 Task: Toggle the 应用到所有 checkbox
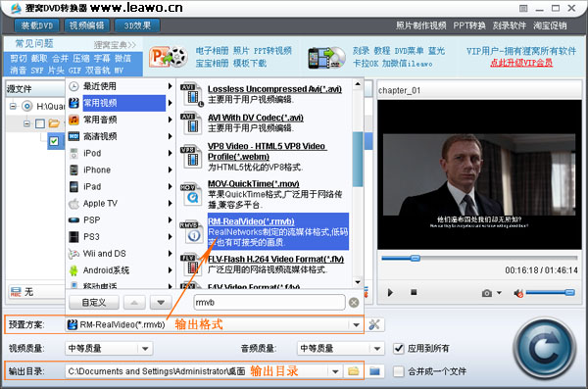tap(399, 349)
